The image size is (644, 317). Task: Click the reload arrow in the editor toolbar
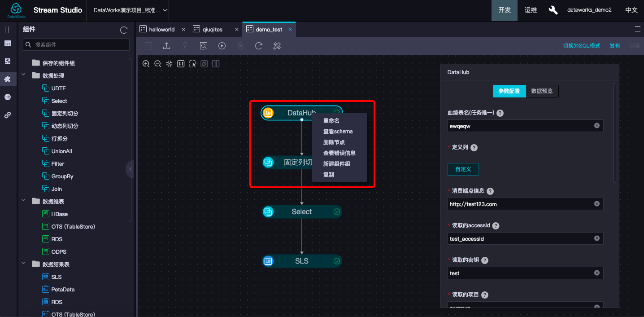pyautogui.click(x=259, y=46)
